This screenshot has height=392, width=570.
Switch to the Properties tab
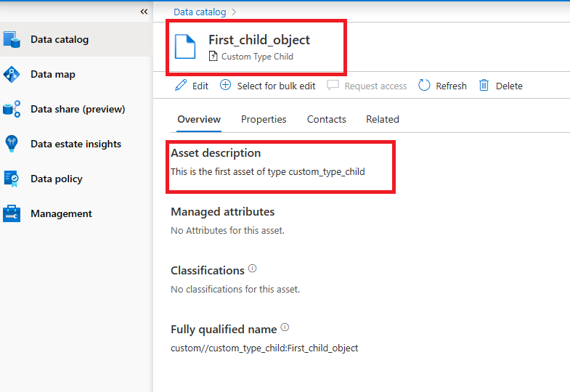[264, 119]
